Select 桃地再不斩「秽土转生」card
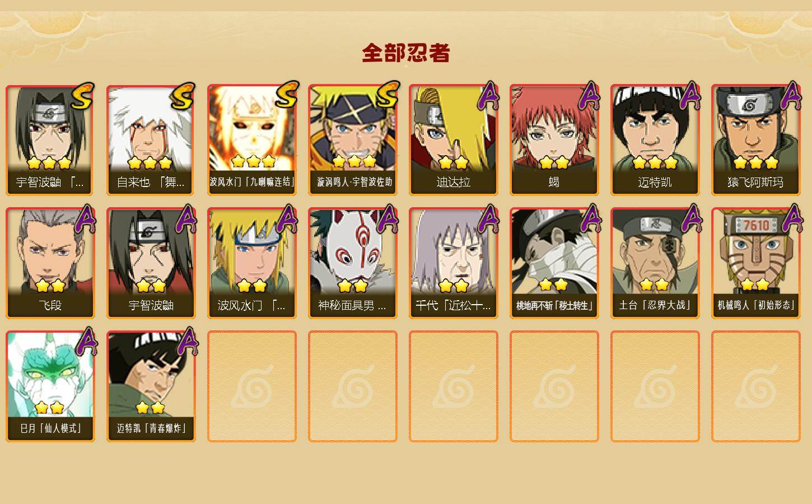The image size is (812, 504). [554, 263]
